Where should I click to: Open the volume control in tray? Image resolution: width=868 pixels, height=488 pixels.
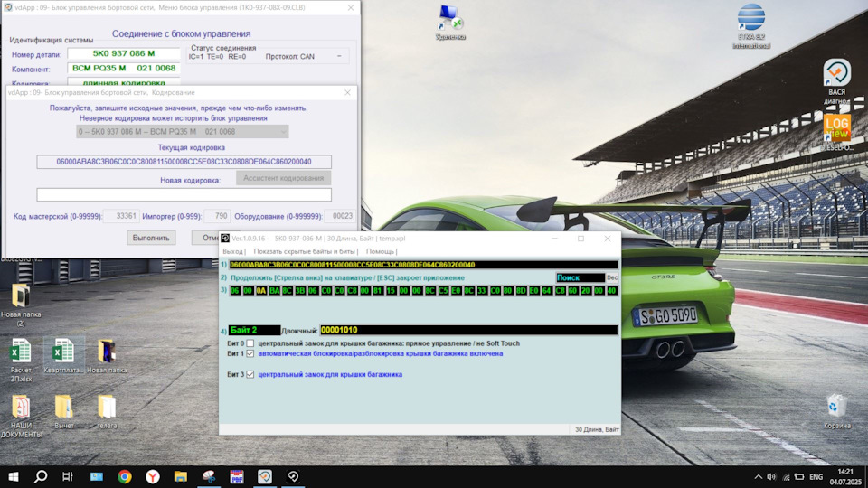click(x=771, y=477)
